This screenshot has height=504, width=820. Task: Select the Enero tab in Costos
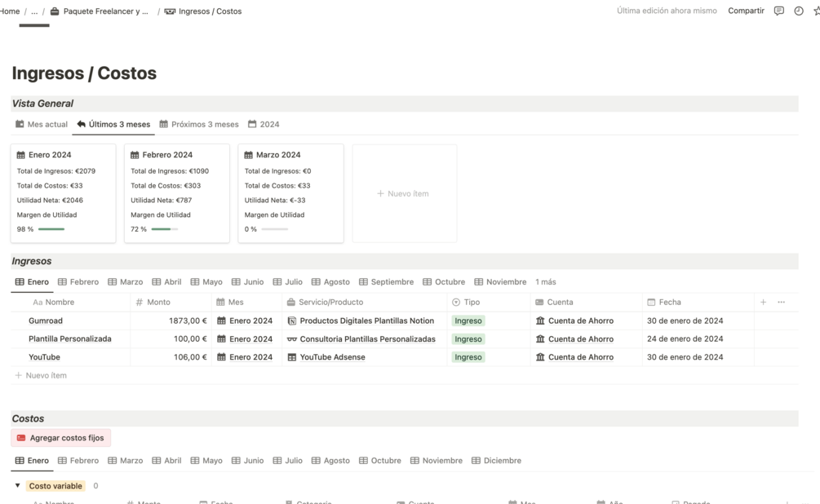tap(32, 461)
